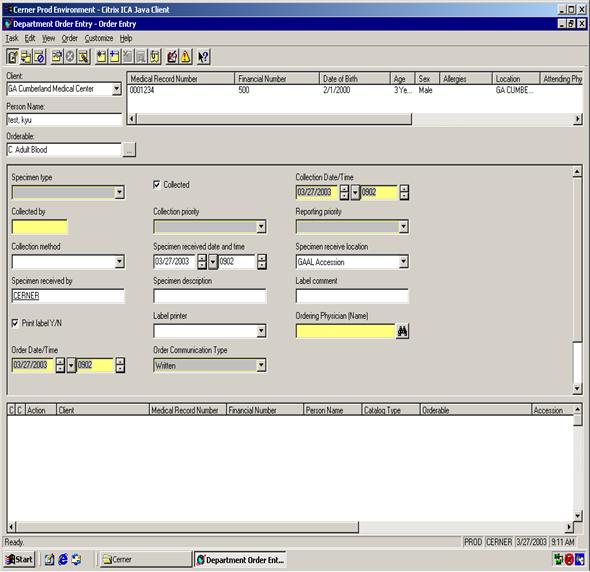Viewport: 590px width, 572px height.
Task: Toggle the Print label Y/N checkbox
Action: (x=15, y=323)
